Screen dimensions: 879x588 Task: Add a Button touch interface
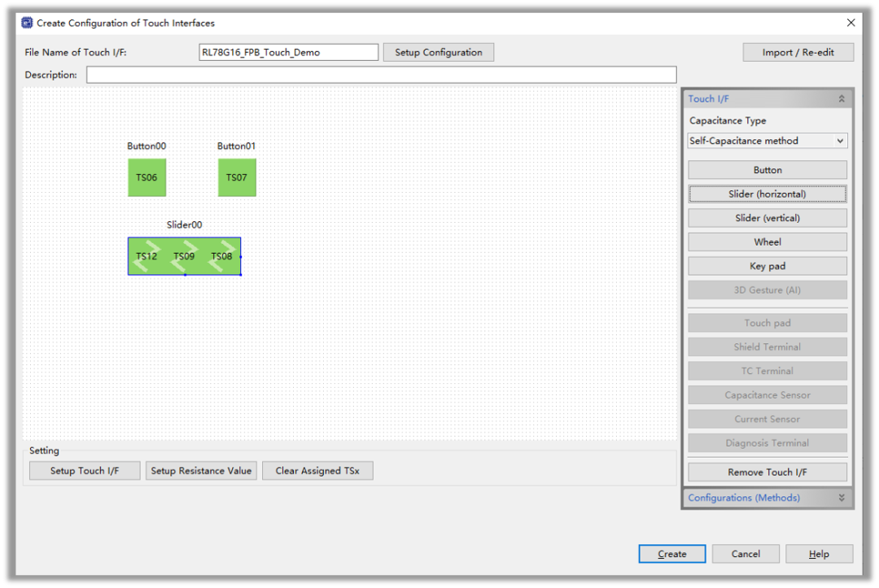coord(767,170)
